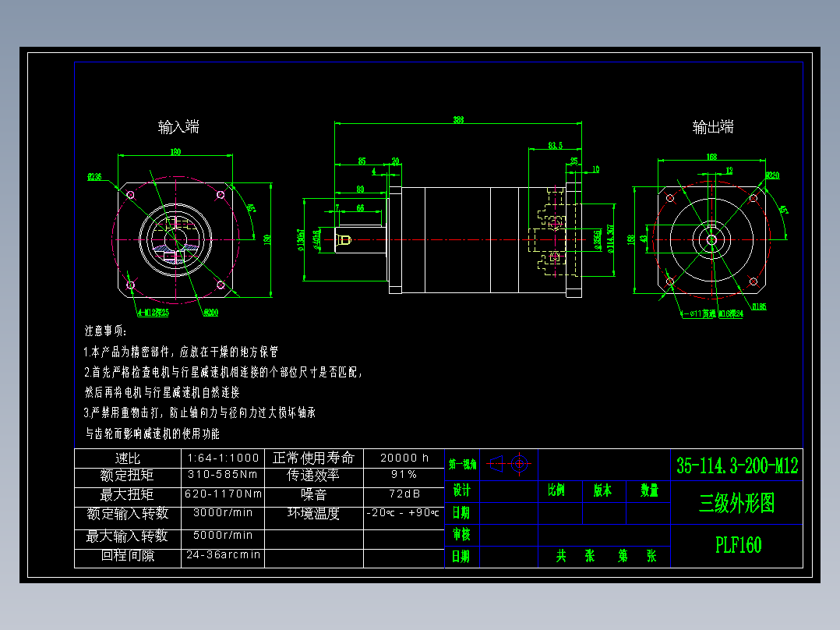Screen dimensions: 840x630
Task: Select the 注意事项 notes heading
Action: click(102, 330)
